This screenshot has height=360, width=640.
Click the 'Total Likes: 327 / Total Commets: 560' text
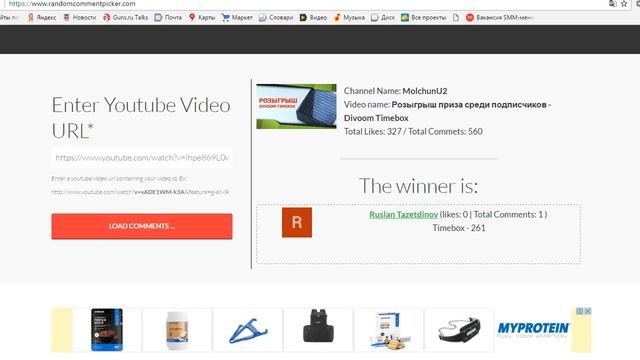tap(413, 131)
